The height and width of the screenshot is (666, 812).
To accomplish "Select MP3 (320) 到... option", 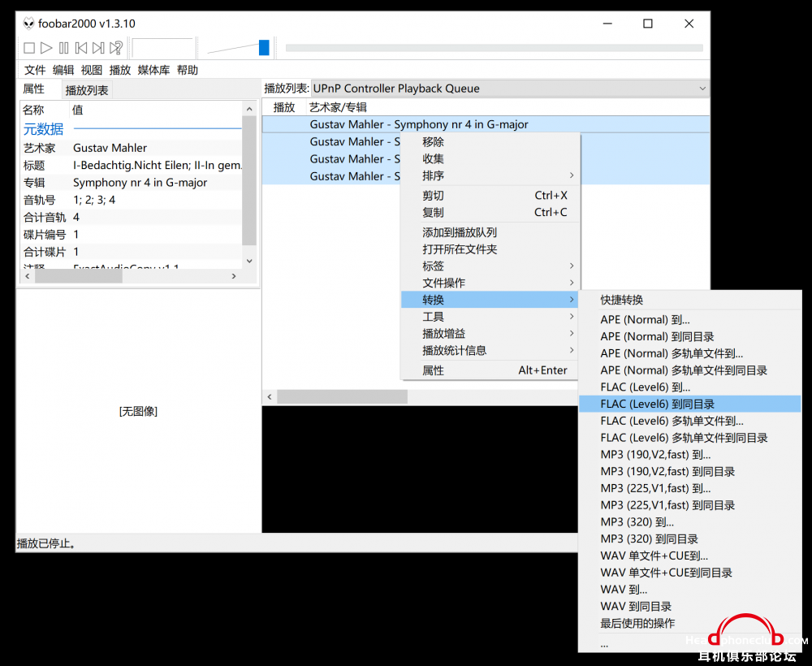I will (x=689, y=522).
